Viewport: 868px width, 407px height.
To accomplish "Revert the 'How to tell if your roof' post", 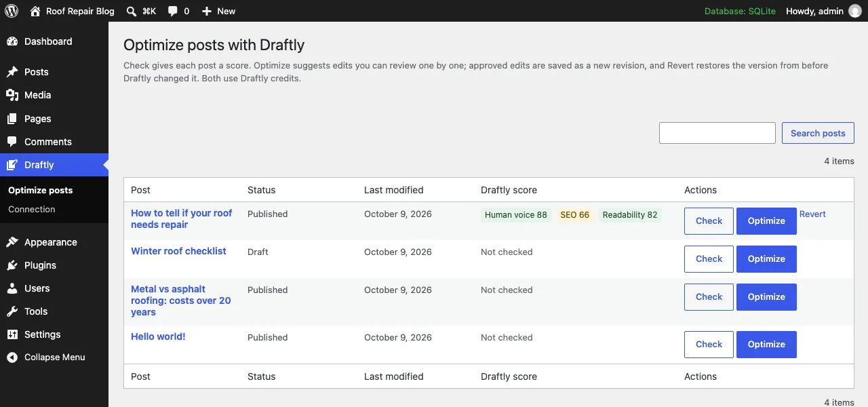I will point(812,214).
